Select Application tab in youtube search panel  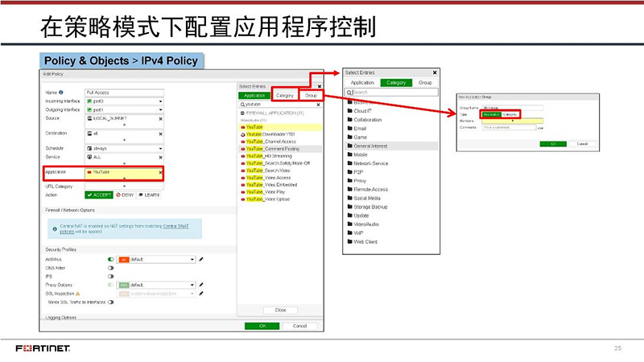tap(254, 95)
